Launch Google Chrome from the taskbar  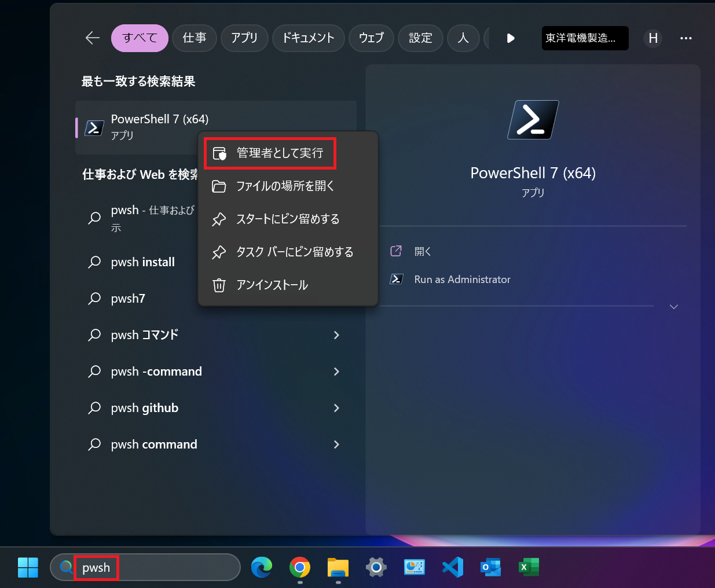coord(299,567)
